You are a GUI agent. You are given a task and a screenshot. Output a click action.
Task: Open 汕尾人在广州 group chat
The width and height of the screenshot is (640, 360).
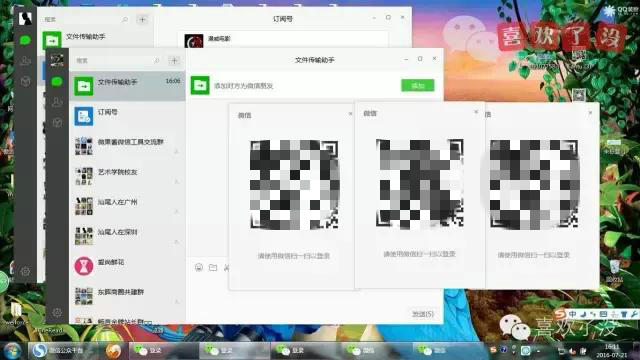point(127,206)
